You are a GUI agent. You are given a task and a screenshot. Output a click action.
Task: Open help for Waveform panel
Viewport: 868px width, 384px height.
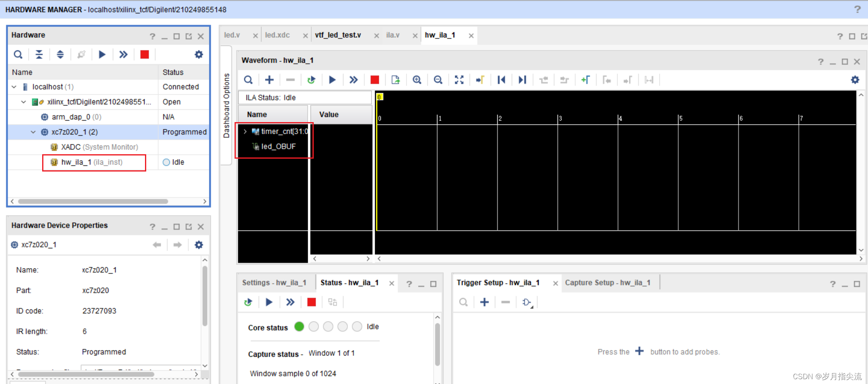coord(821,61)
